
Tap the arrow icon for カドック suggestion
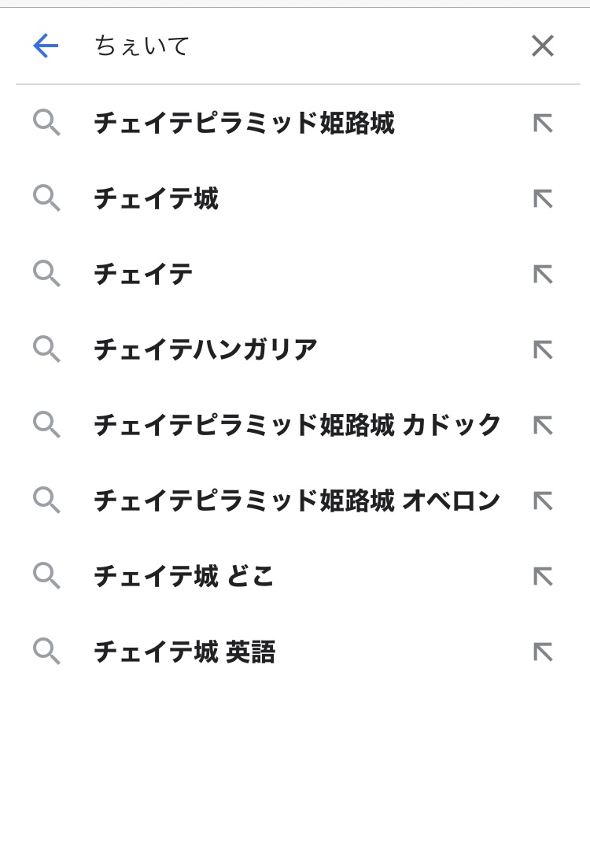[543, 425]
